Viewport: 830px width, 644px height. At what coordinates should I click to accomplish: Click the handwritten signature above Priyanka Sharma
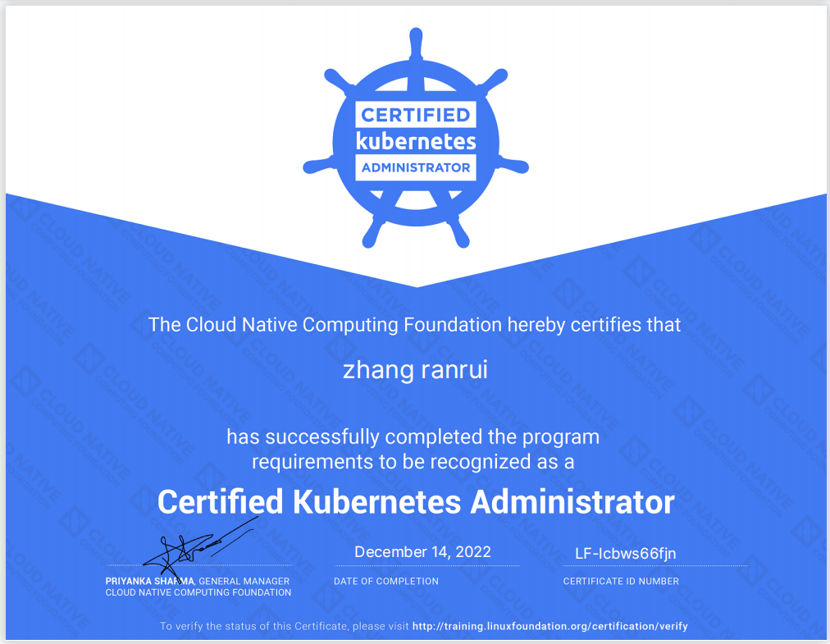(200, 548)
